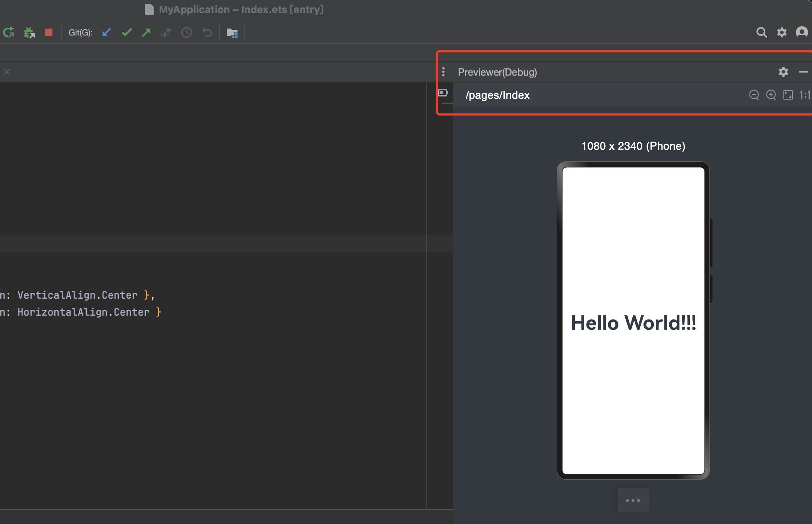Open the project structure folder icon
The width and height of the screenshot is (812, 524).
coord(232,33)
